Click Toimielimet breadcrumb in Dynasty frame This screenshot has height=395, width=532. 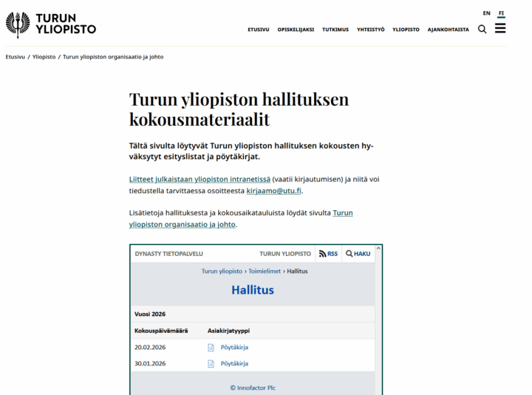point(265,271)
